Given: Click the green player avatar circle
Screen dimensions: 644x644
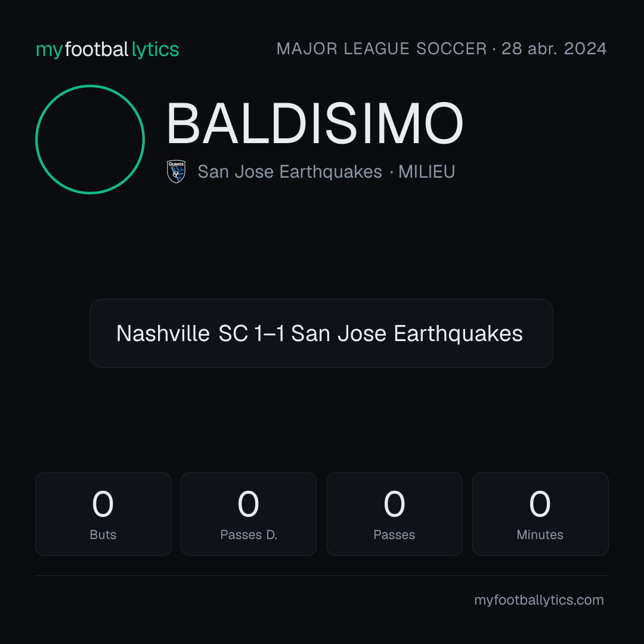Looking at the screenshot, I should point(90,140).
